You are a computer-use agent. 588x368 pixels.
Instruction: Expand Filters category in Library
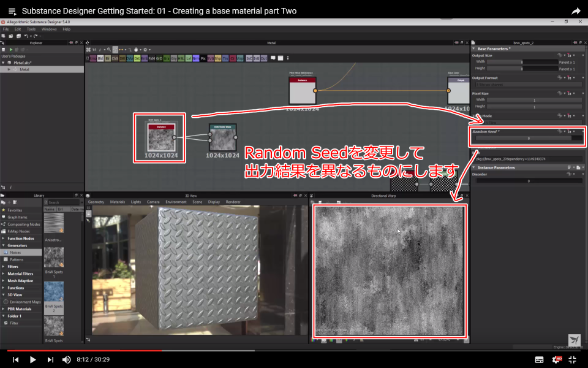pyautogui.click(x=4, y=267)
